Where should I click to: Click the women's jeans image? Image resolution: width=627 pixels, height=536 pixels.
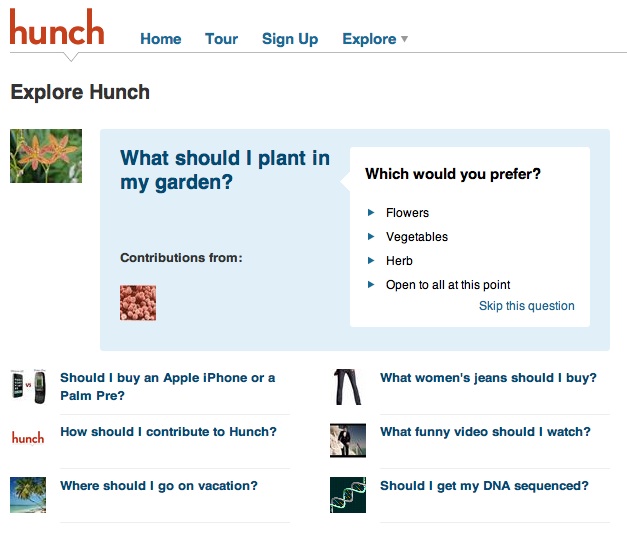[x=348, y=387]
